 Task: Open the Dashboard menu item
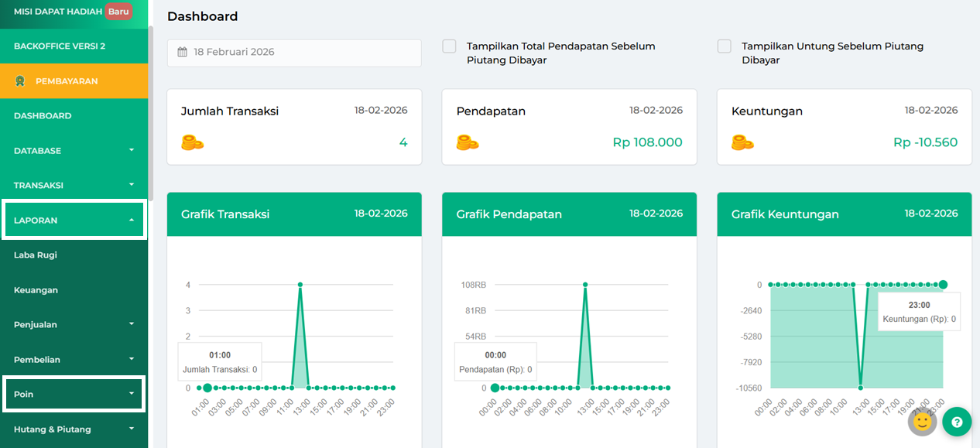click(43, 116)
